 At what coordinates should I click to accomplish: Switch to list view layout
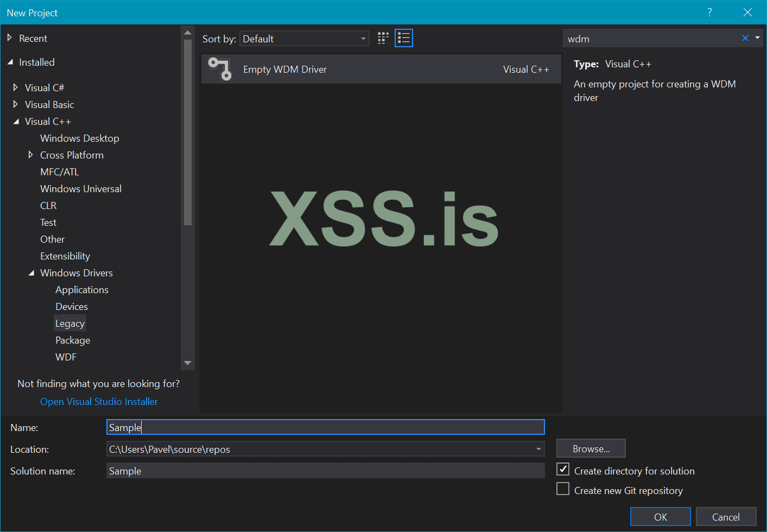point(404,38)
